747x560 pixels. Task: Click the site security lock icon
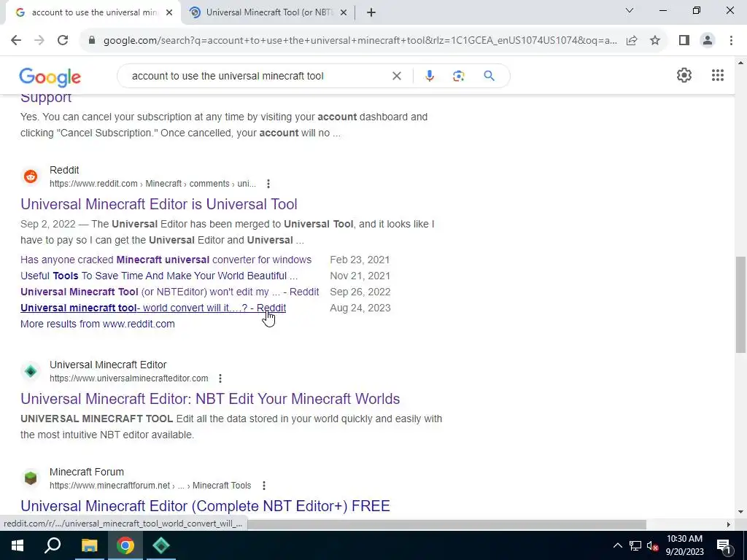92,41
